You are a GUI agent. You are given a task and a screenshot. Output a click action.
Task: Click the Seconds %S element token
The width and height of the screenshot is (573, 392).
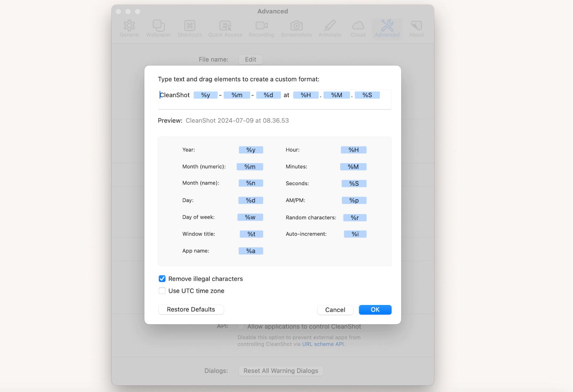tap(354, 184)
